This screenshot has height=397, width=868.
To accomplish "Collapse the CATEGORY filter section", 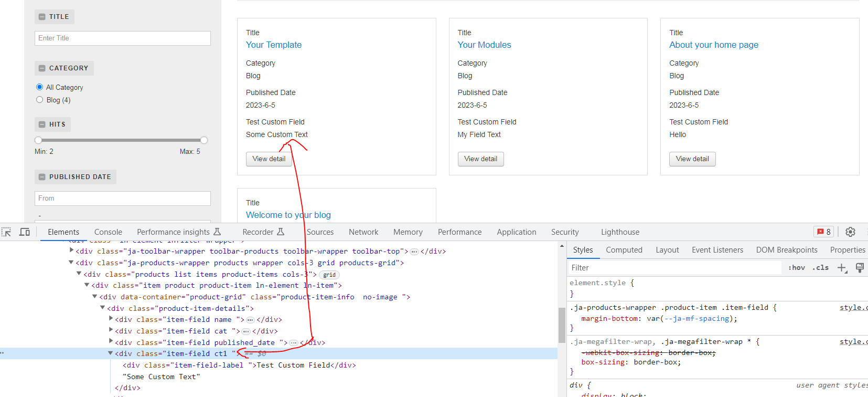I will [42, 68].
